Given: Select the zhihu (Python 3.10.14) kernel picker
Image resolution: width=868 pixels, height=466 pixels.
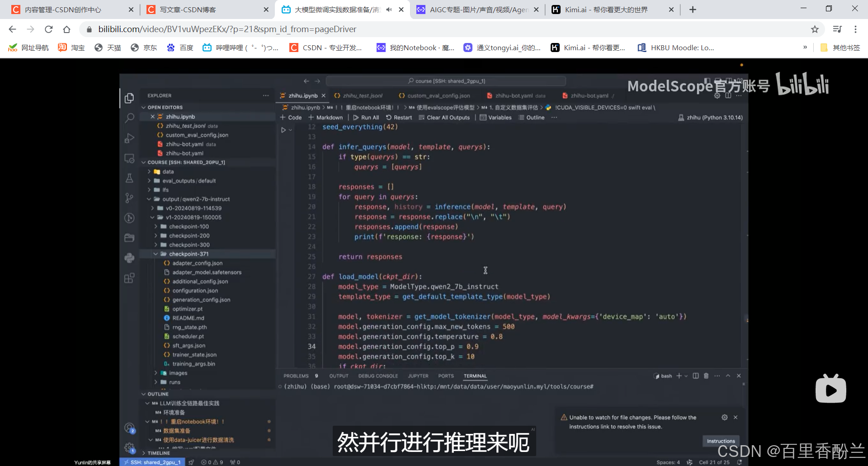Looking at the screenshot, I should (x=710, y=118).
